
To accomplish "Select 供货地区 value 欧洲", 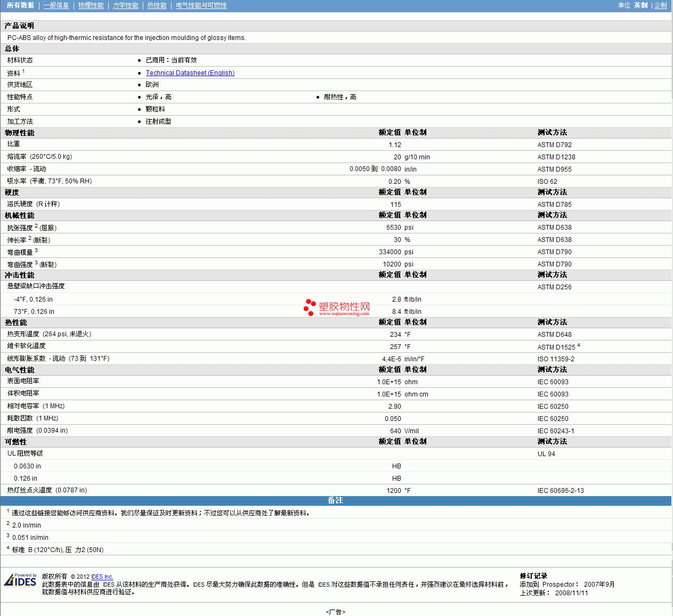I will click(x=152, y=85).
